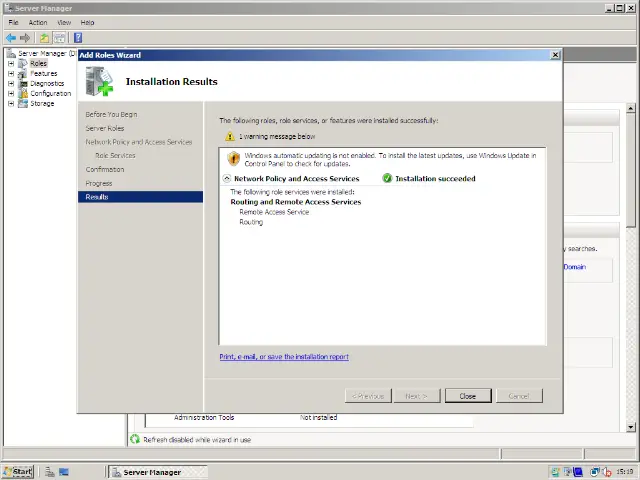
Task: Click the Show/Hide console tree icon
Action: (x=60, y=38)
